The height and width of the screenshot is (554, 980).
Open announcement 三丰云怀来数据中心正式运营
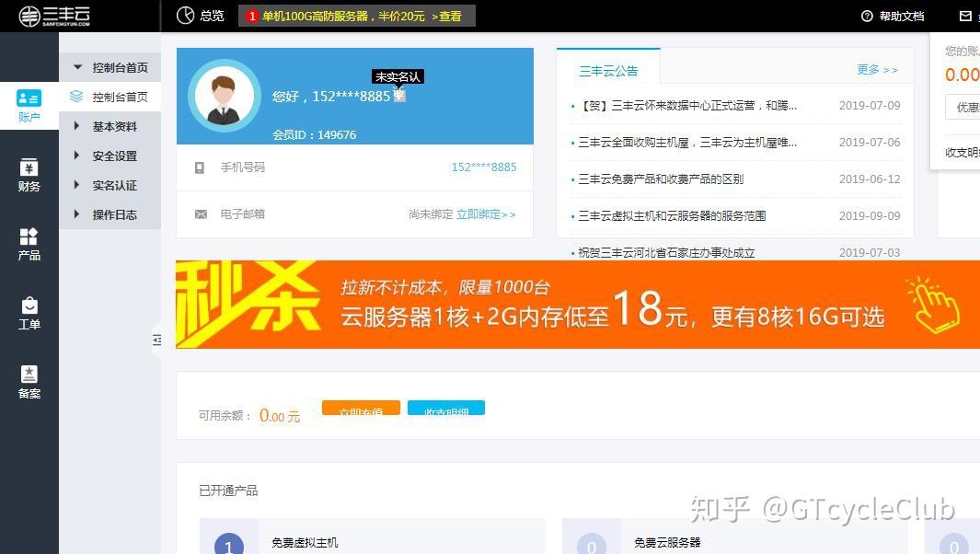point(687,106)
